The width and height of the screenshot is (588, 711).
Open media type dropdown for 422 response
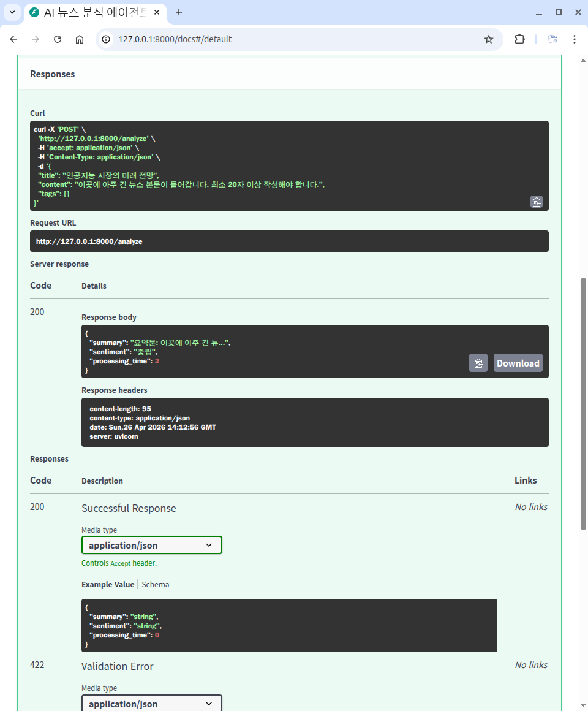tap(151, 703)
